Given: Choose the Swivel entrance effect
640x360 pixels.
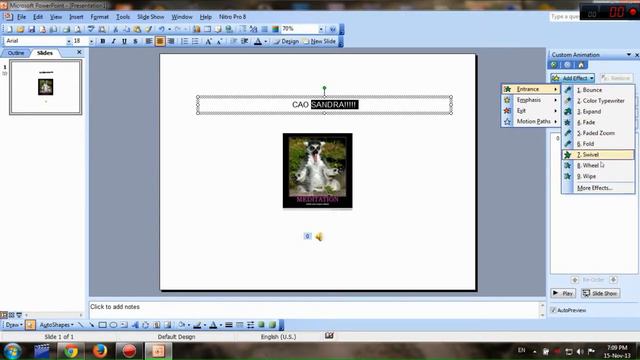Looking at the screenshot, I should coord(598,155).
